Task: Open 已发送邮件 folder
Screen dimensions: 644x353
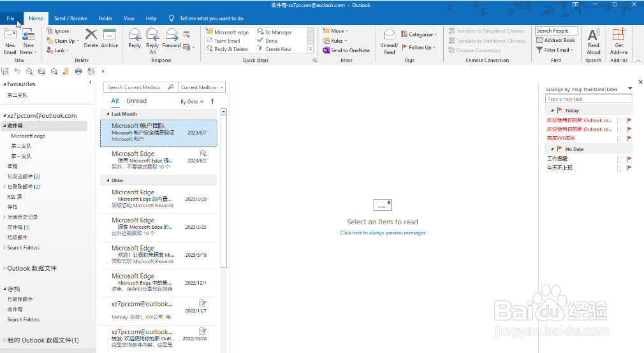Action: pos(24,176)
